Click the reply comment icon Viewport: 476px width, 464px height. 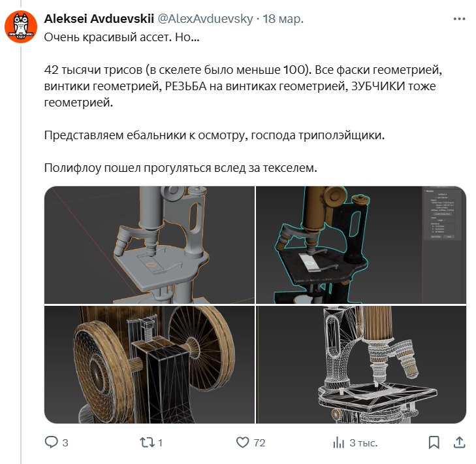(52, 442)
